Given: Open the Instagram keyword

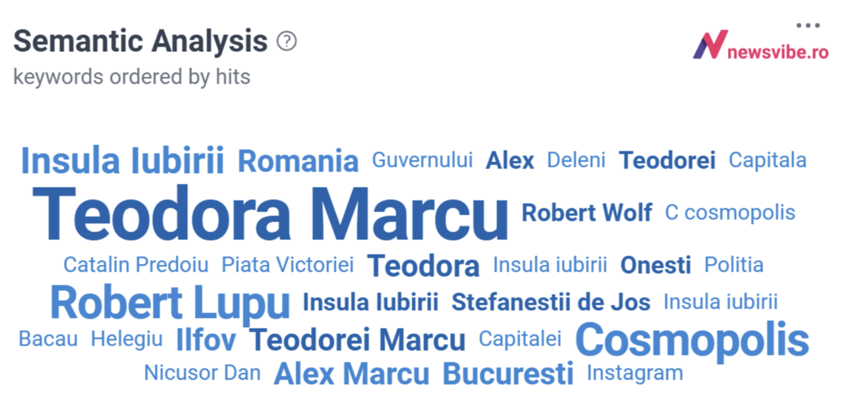Looking at the screenshot, I should (x=635, y=373).
